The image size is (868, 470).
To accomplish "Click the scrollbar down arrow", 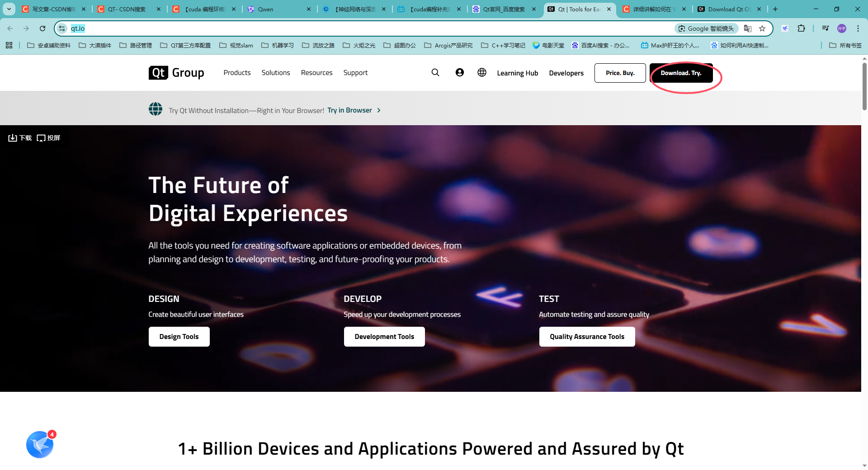I will click(x=864, y=465).
